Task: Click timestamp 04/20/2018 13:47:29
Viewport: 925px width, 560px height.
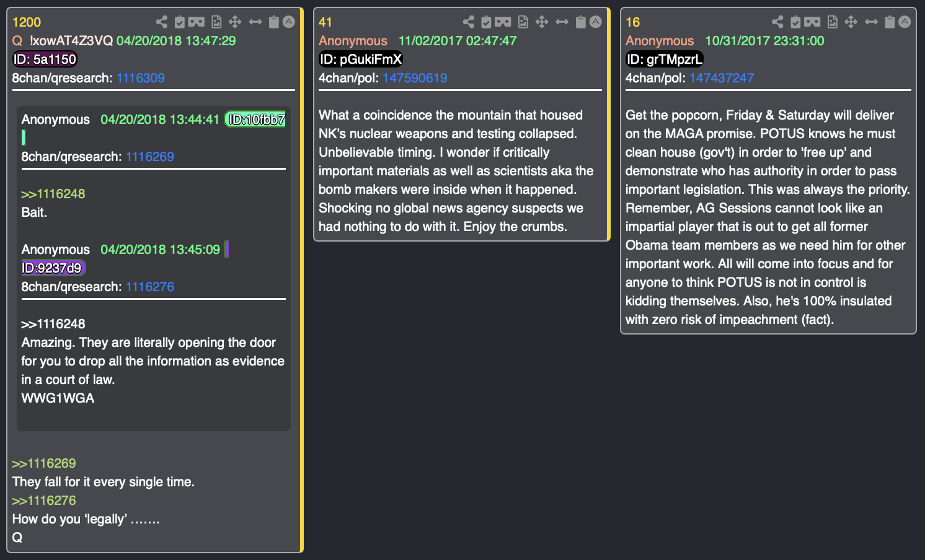Action: coord(176,41)
